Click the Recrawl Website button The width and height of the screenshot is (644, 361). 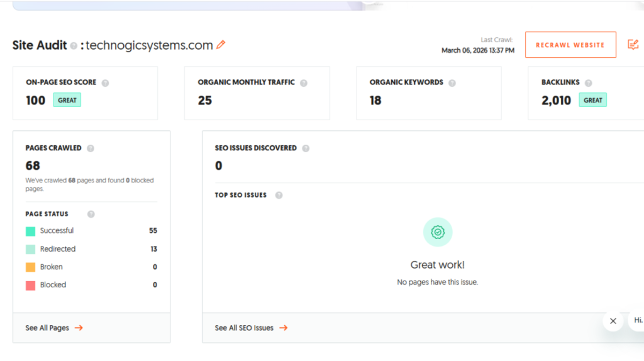pos(570,45)
